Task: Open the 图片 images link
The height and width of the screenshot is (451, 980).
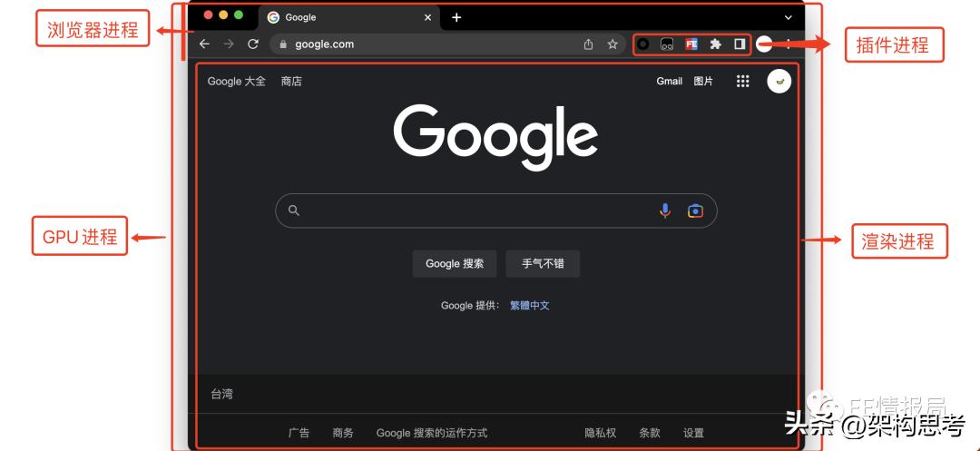Action: 703,81
